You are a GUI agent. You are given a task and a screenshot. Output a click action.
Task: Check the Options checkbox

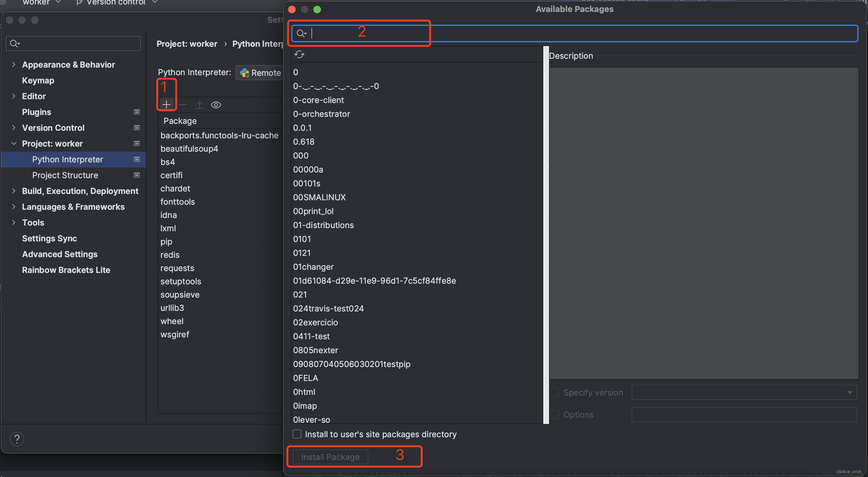tap(555, 414)
